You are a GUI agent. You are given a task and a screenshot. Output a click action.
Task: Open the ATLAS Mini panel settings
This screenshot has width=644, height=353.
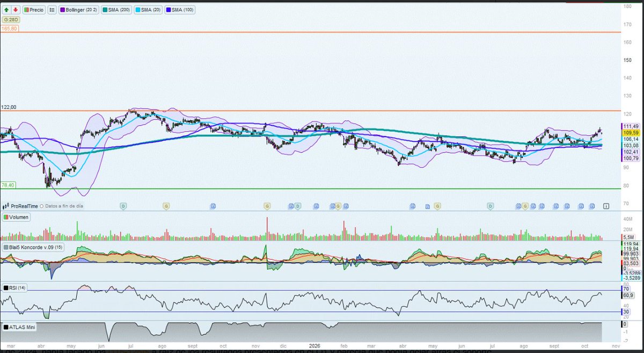pos(21,327)
